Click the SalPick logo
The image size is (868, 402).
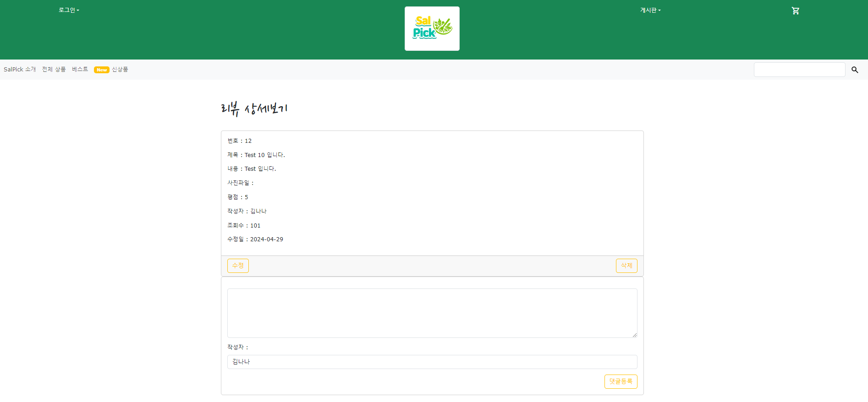coord(432,28)
